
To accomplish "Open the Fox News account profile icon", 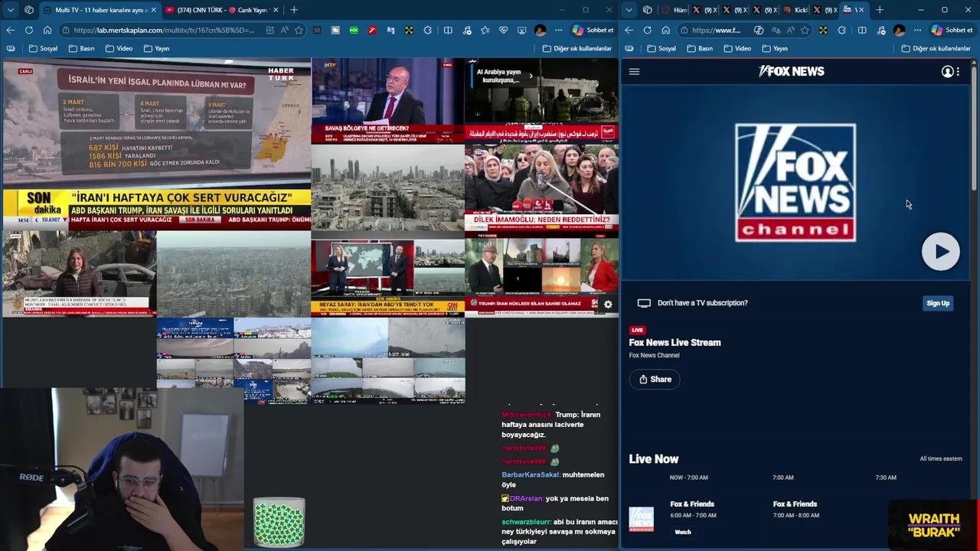I will tap(947, 71).
